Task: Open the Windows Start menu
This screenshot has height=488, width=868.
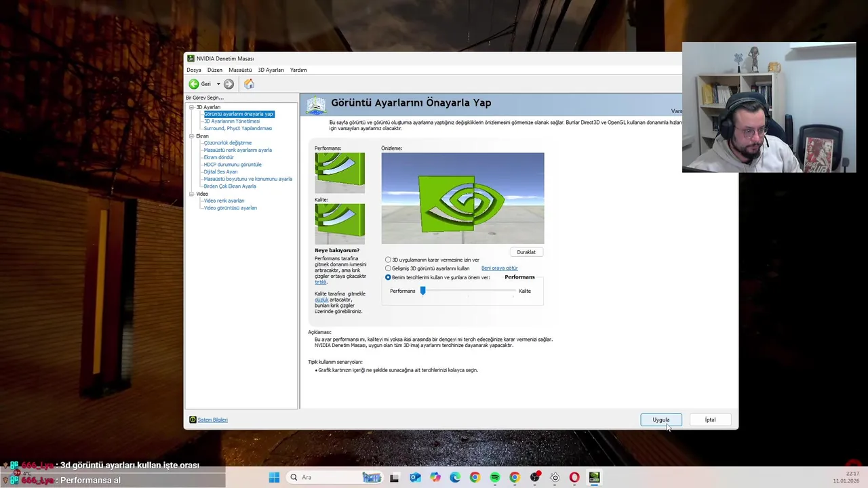Action: click(274, 477)
